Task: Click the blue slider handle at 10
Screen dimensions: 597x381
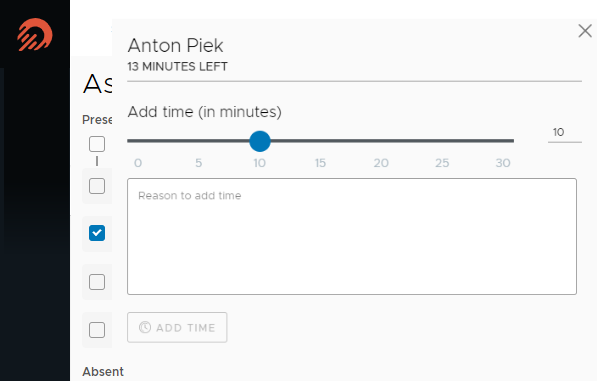Action: (x=260, y=141)
